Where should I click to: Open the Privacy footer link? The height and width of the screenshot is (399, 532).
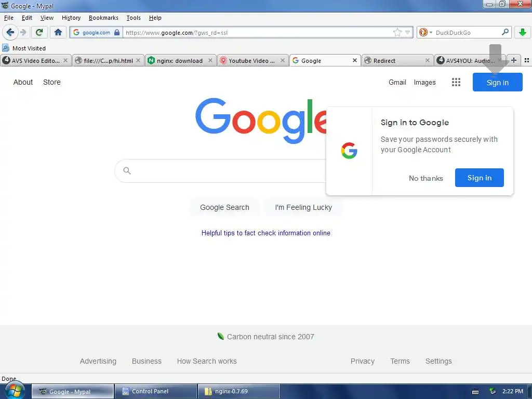pyautogui.click(x=362, y=361)
